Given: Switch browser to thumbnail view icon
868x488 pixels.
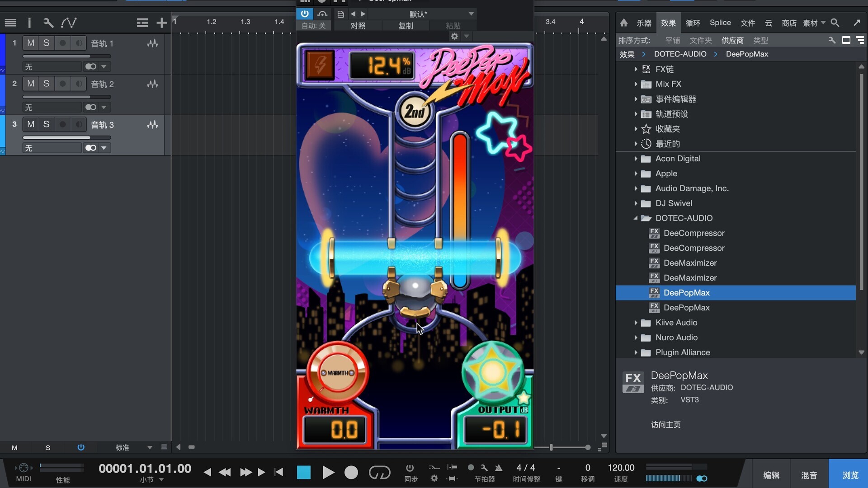Looking at the screenshot, I should [x=846, y=40].
